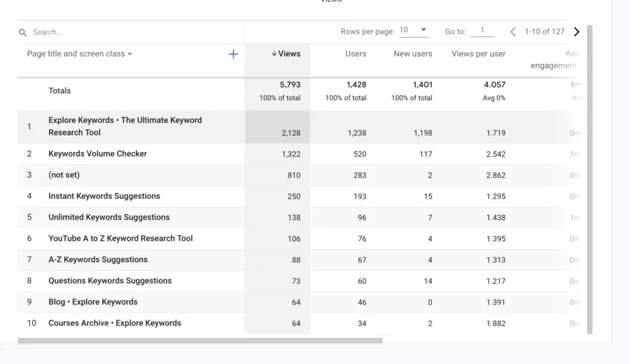Viewport: 629px width, 364px height.
Task: Click the total new users value 1,401
Action: coord(423,85)
